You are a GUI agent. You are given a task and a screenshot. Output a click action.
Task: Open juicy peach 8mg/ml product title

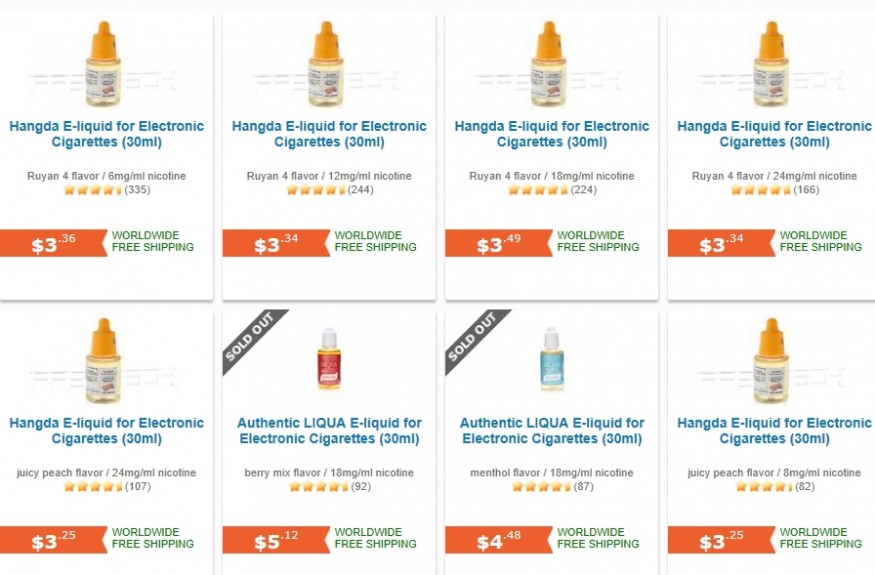[x=774, y=431]
